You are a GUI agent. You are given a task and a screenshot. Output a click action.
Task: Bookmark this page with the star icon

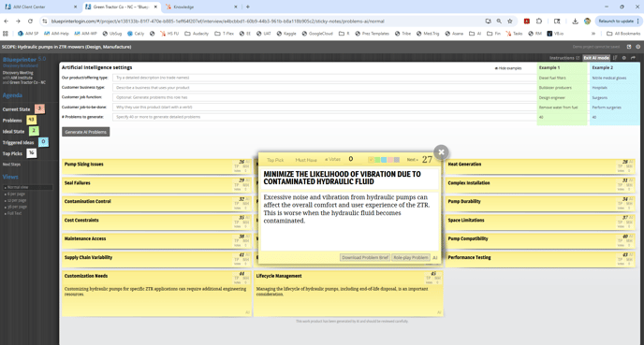pyautogui.click(x=510, y=21)
